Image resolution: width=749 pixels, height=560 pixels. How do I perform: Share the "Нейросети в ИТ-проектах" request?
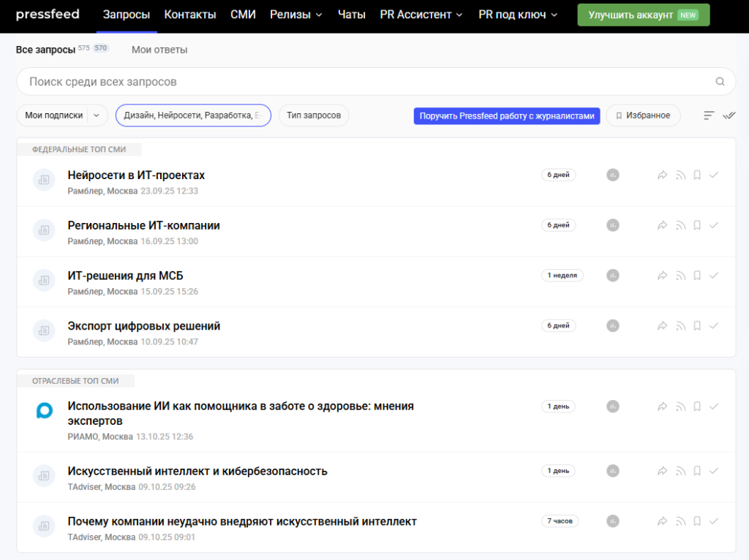[x=662, y=175]
